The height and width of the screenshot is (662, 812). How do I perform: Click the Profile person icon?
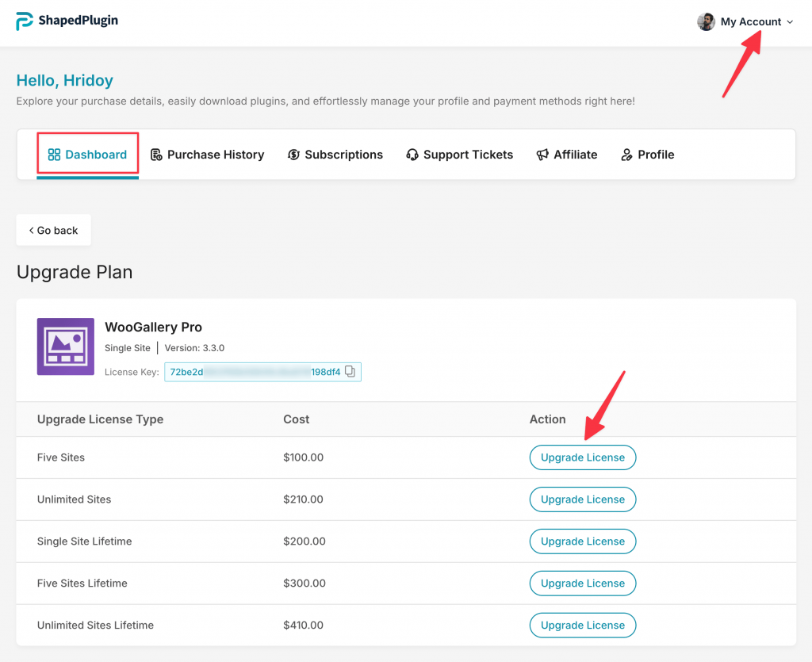pyautogui.click(x=626, y=155)
